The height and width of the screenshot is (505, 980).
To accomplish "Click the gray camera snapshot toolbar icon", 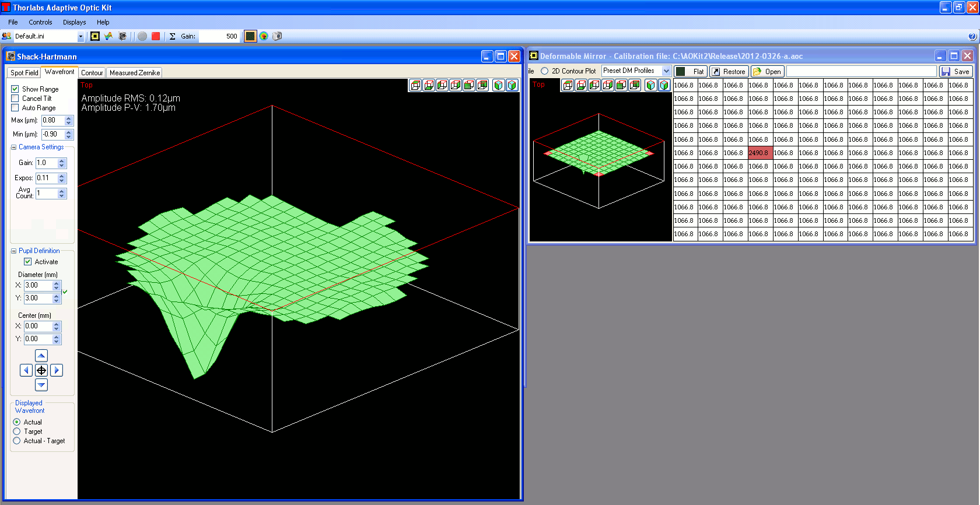I will pos(277,36).
